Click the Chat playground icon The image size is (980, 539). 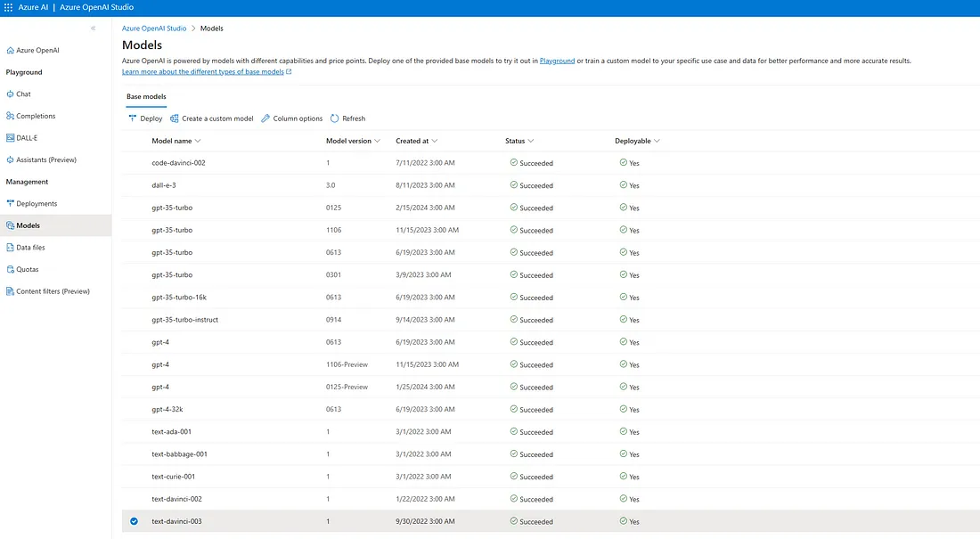(10, 94)
